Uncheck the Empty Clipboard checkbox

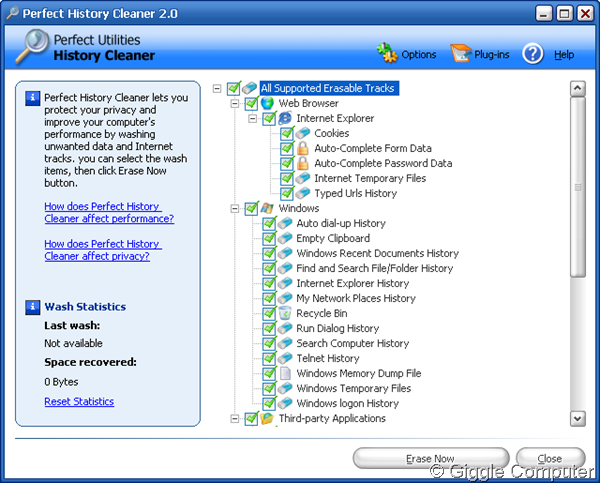click(x=269, y=238)
